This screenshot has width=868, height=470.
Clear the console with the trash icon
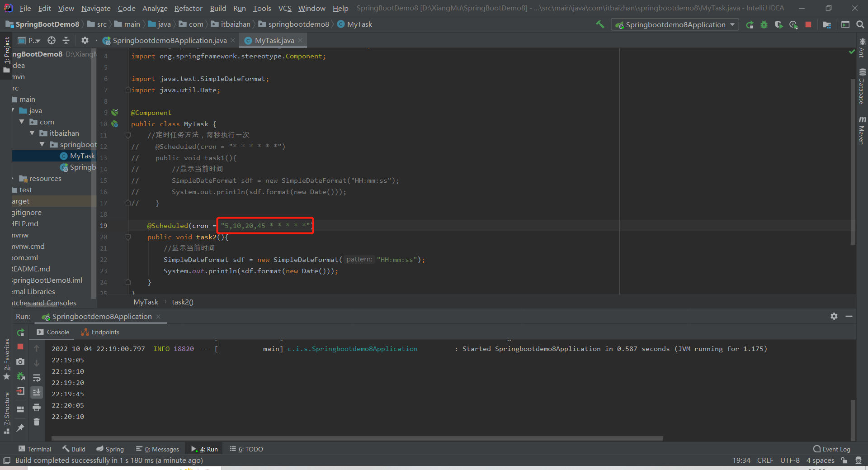click(37, 422)
